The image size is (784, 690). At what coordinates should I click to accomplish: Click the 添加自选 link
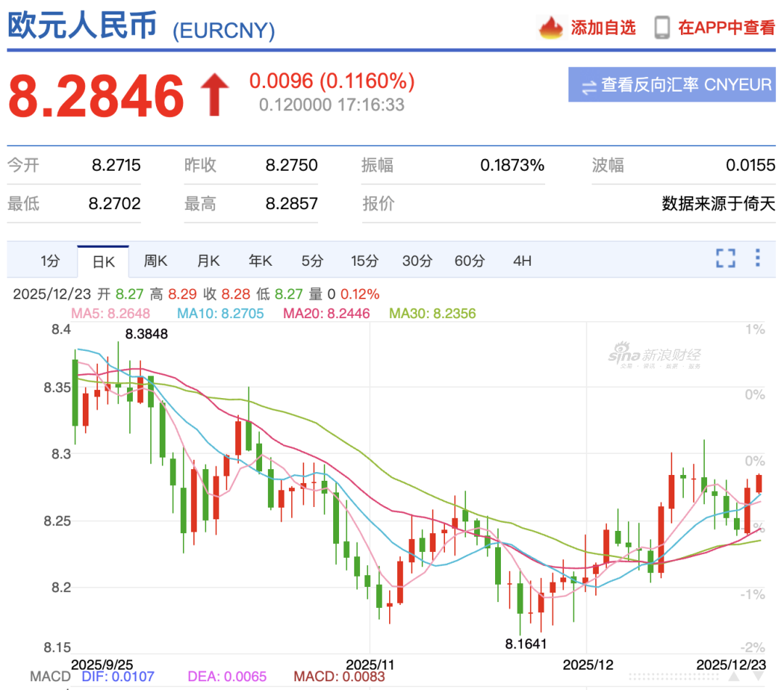coord(603,28)
